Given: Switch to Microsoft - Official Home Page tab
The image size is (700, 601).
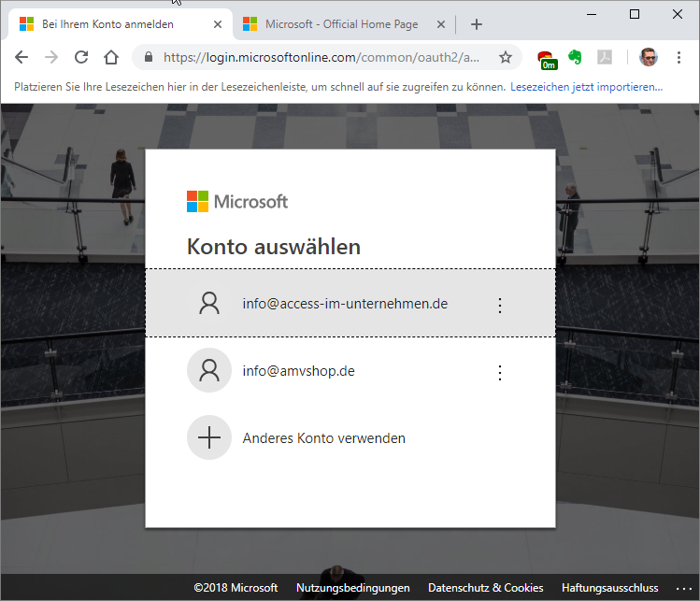Looking at the screenshot, I should (341, 24).
